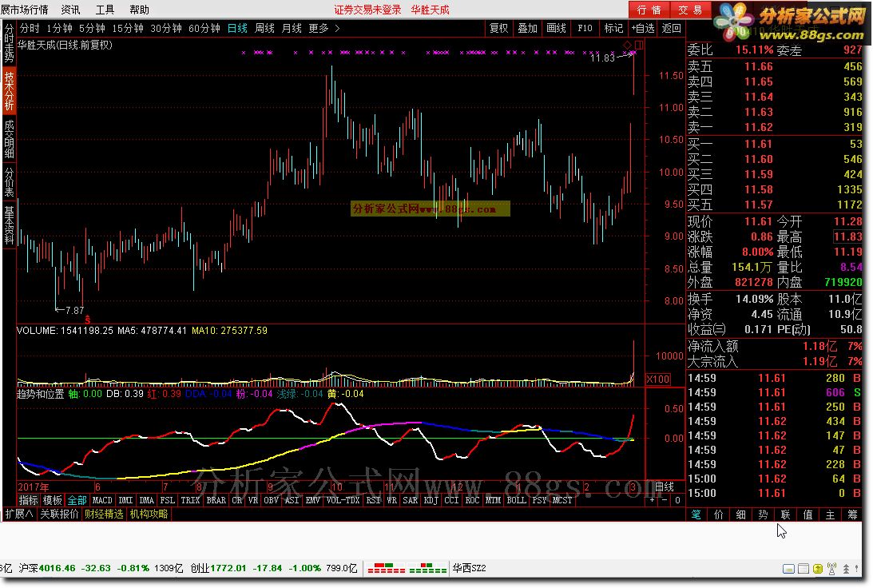Click the split-window square icon above the chart

[x=639, y=45]
